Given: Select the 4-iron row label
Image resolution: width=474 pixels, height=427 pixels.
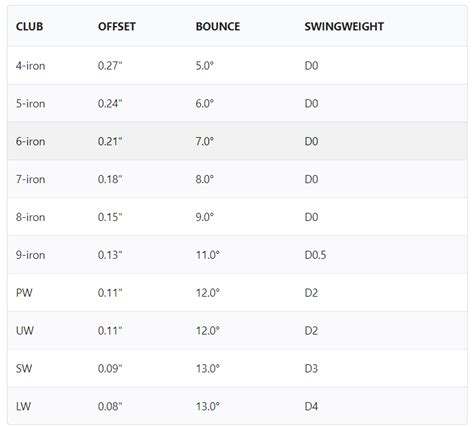Looking at the screenshot, I should coord(30,66).
